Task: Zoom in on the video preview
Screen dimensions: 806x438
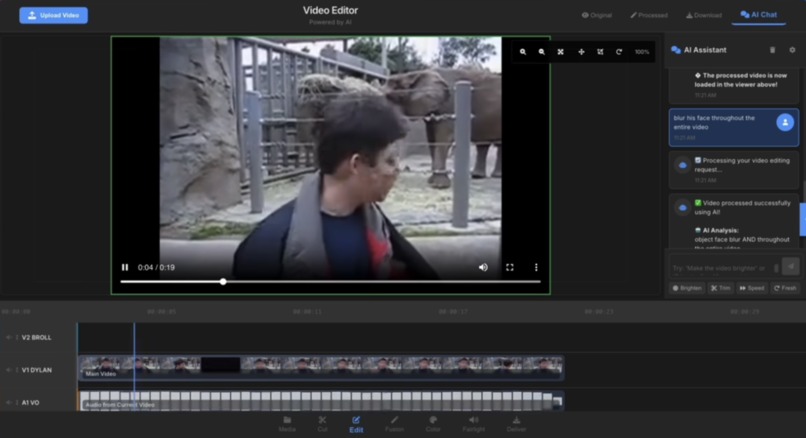Action: coord(523,52)
